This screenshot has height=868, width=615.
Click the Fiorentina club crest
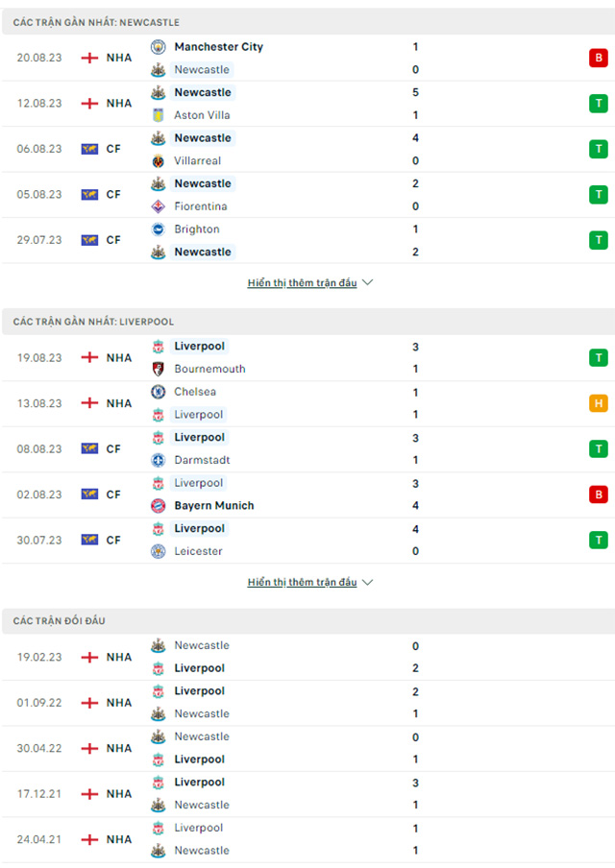158,206
